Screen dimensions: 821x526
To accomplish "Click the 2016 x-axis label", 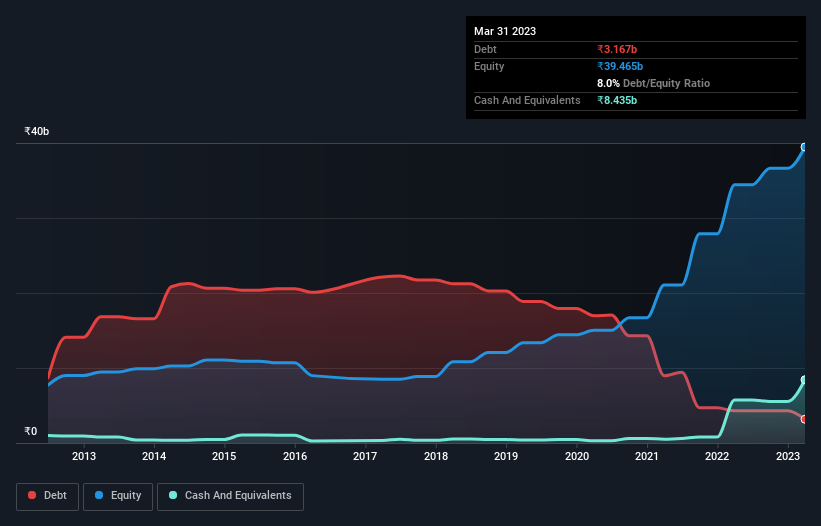I will click(x=295, y=456).
